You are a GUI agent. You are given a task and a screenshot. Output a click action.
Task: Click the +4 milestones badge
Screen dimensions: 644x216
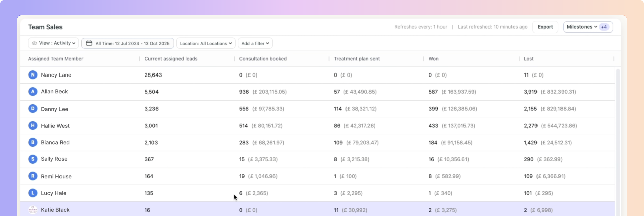click(x=604, y=27)
